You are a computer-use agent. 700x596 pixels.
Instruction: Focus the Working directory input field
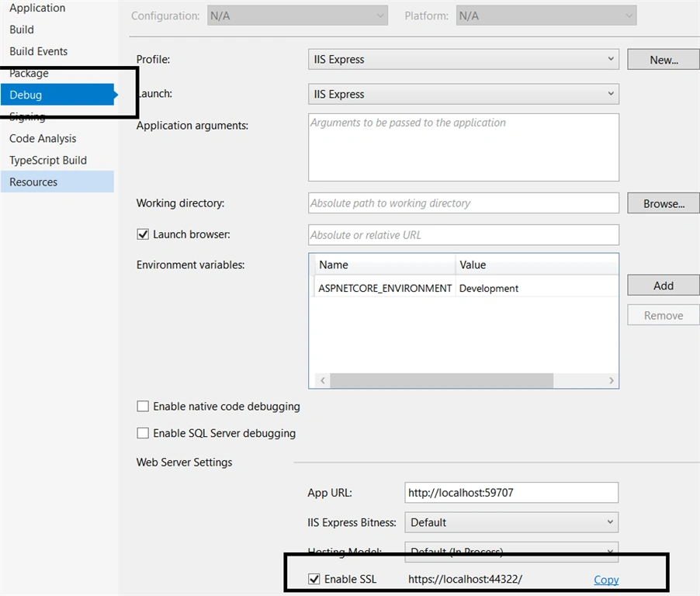[463, 203]
